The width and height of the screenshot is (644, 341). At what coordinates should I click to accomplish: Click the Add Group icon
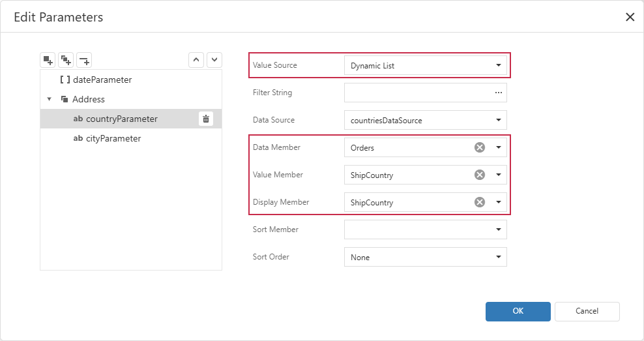click(66, 61)
